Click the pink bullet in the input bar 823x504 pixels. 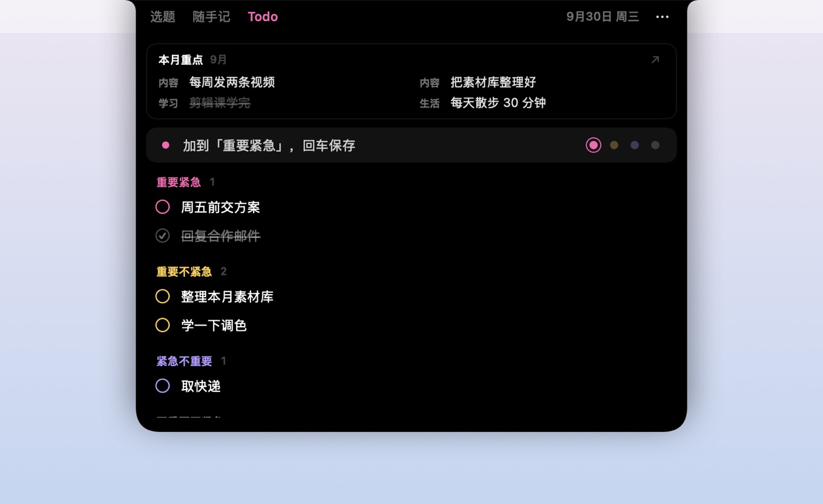(166, 145)
